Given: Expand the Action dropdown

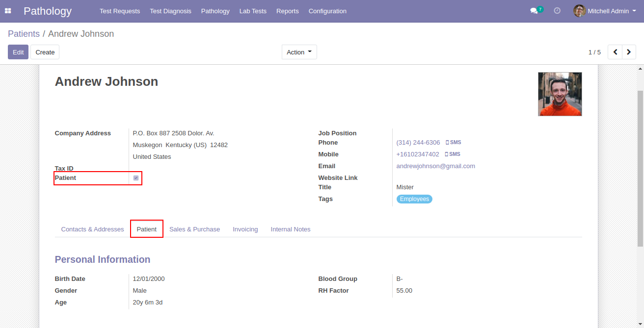Looking at the screenshot, I should pyautogui.click(x=299, y=52).
